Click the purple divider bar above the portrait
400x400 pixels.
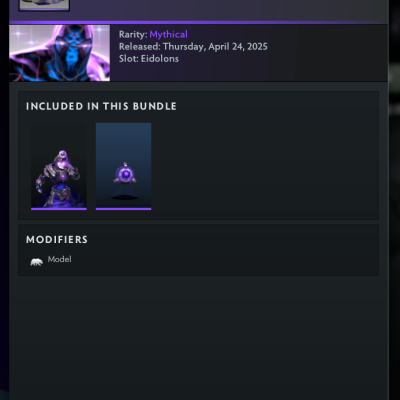[x=199, y=23]
